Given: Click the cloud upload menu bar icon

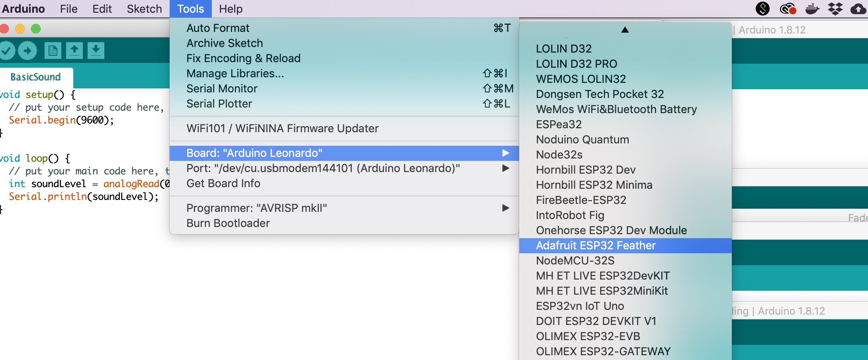Looking at the screenshot, I should pos(859,8).
